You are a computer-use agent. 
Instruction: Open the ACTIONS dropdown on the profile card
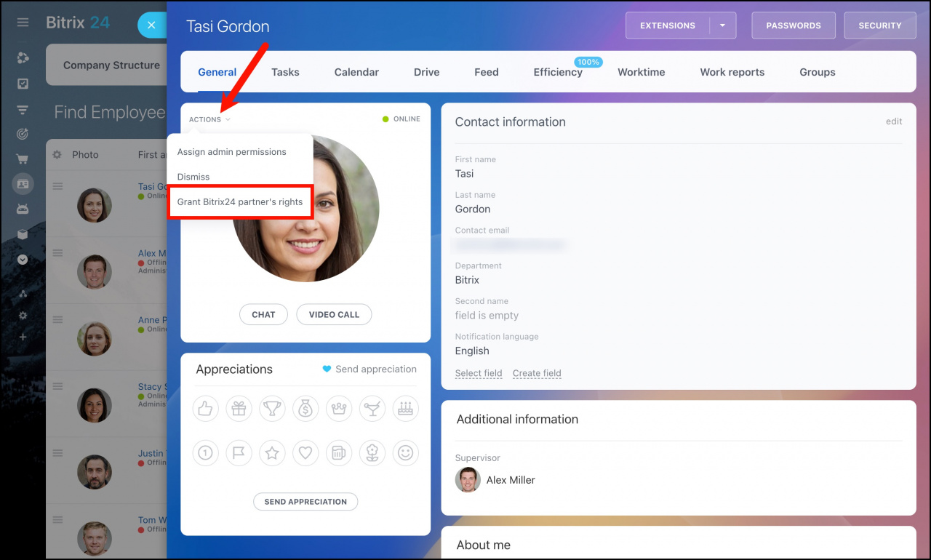209,119
